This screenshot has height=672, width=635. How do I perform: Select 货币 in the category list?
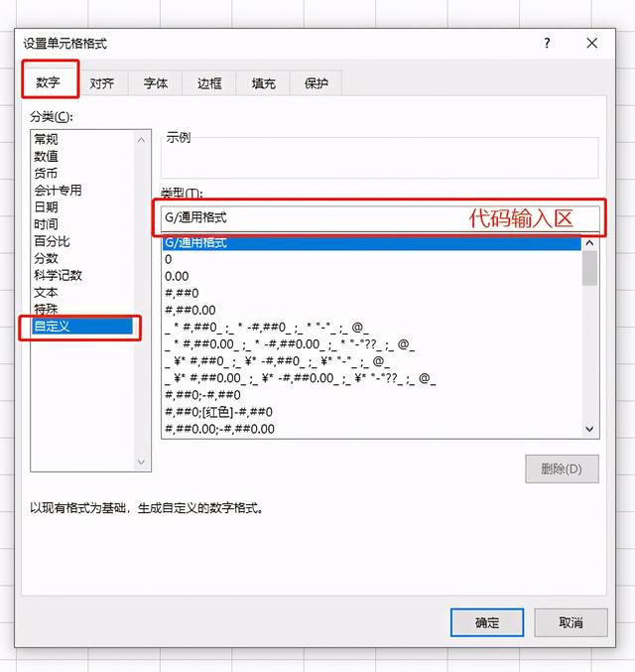pyautogui.click(x=46, y=173)
